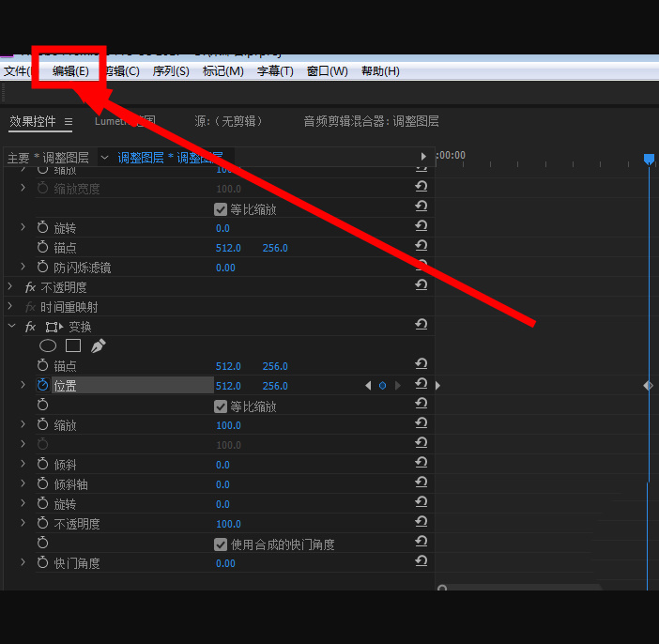Go to previous 位置 keyframe
This screenshot has width=659, height=644.
(x=368, y=386)
